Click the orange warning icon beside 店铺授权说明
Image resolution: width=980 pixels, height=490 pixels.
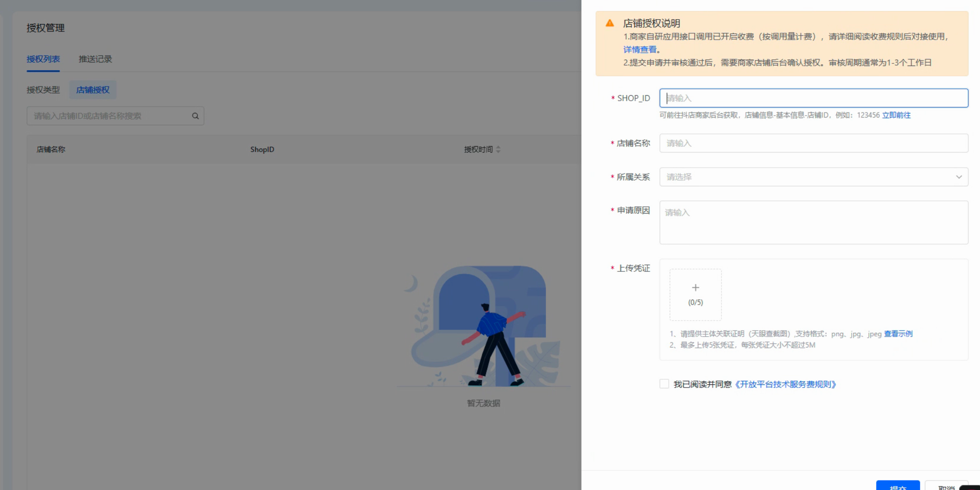pos(610,23)
